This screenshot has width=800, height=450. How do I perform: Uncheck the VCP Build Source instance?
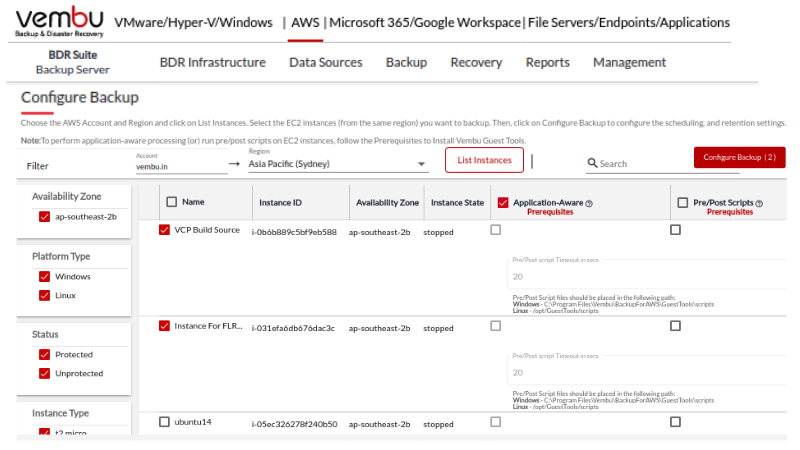coord(165,230)
